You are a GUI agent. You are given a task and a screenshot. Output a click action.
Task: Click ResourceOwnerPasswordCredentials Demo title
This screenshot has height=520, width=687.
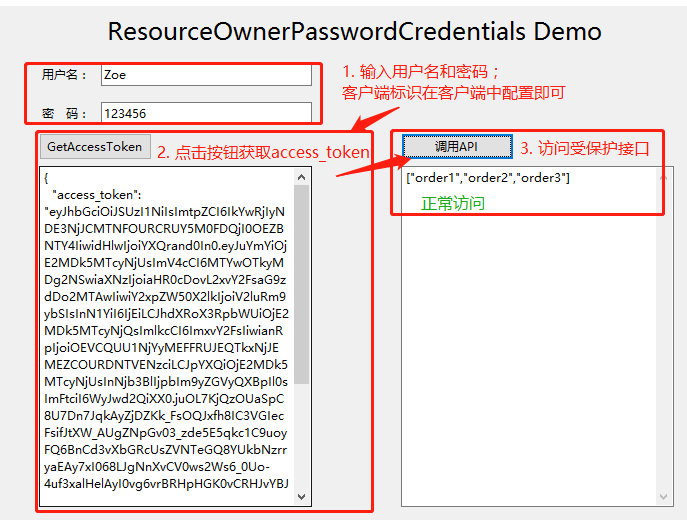[x=354, y=32]
